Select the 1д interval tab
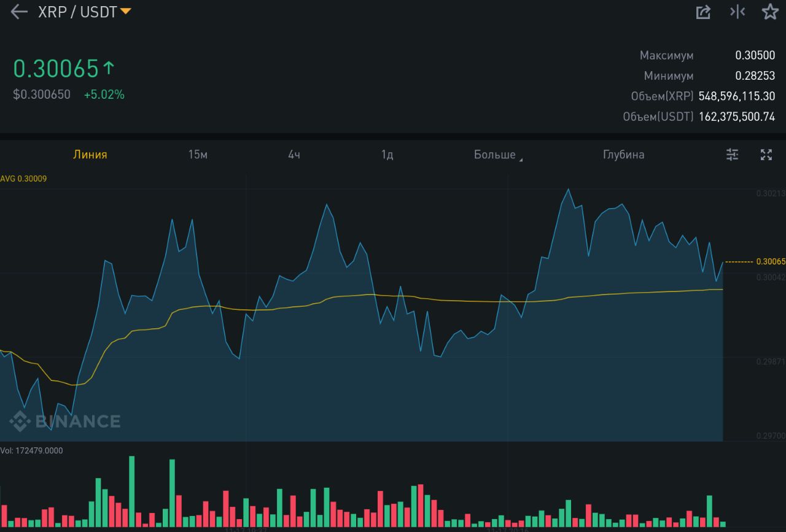Screen dimensions: 786x532 (x=387, y=155)
